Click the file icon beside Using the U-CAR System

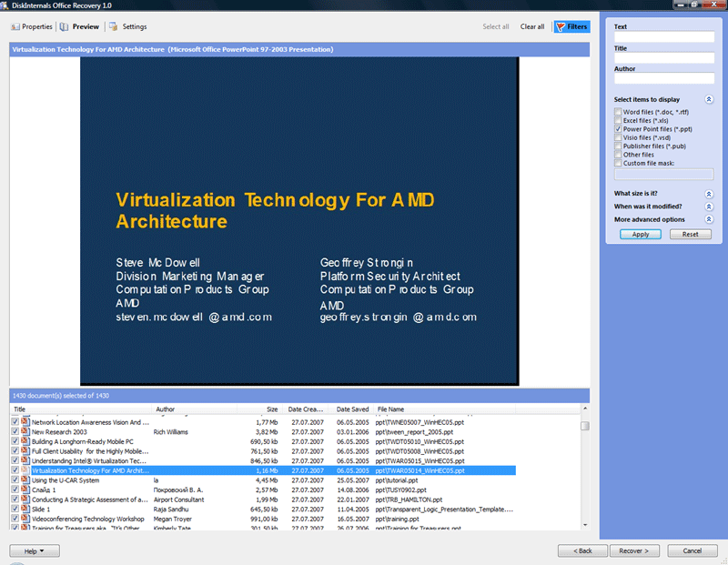[x=25, y=480]
